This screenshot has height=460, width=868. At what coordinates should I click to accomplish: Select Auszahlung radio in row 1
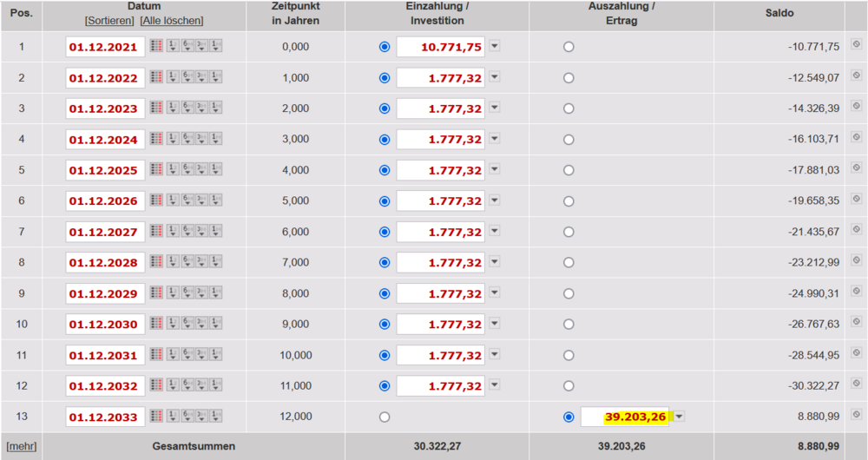(569, 47)
